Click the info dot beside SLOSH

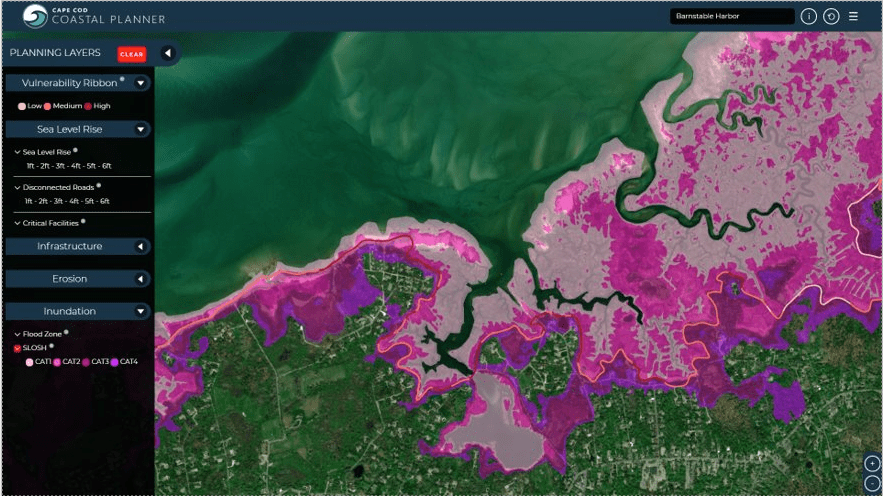click(x=51, y=346)
